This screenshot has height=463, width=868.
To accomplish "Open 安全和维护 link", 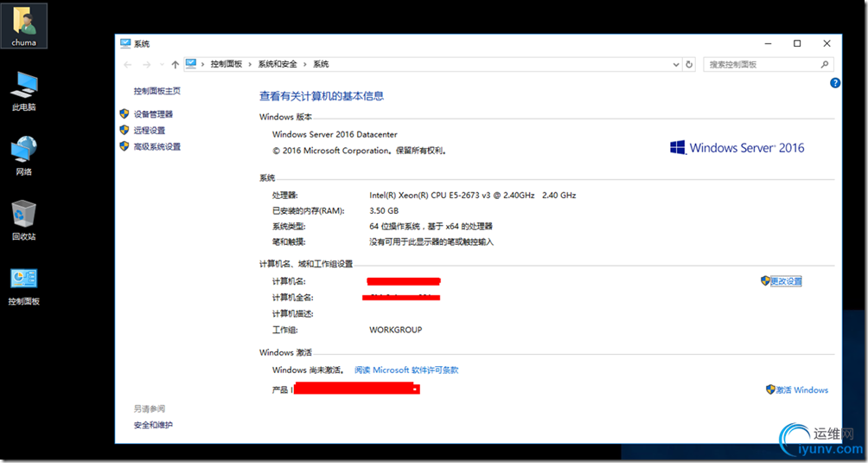I will tap(153, 425).
